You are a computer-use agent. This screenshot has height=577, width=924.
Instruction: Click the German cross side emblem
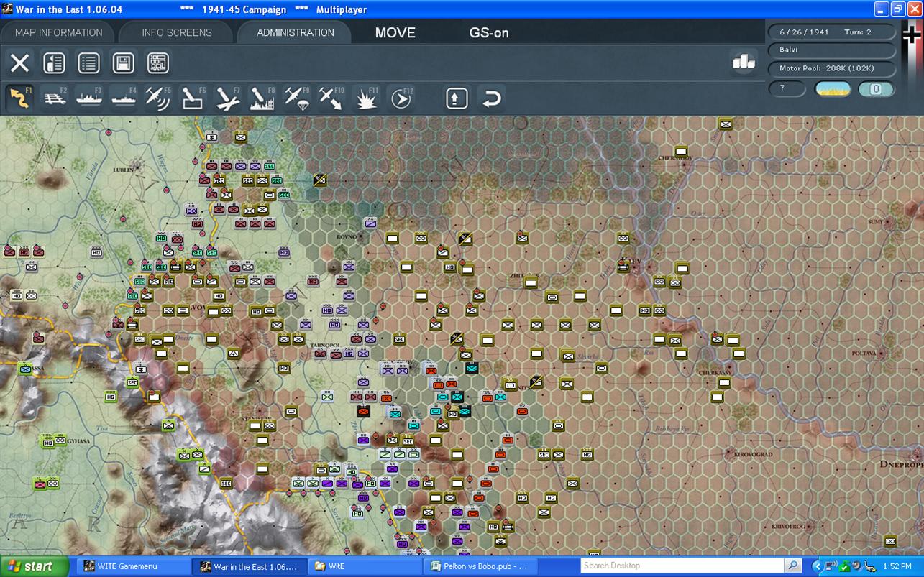coord(911,34)
